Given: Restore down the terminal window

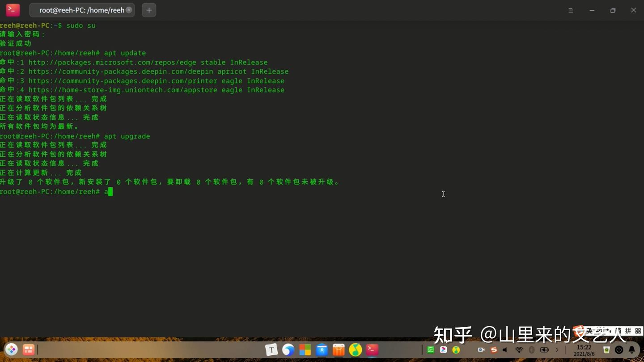Looking at the screenshot, I should point(613,10).
